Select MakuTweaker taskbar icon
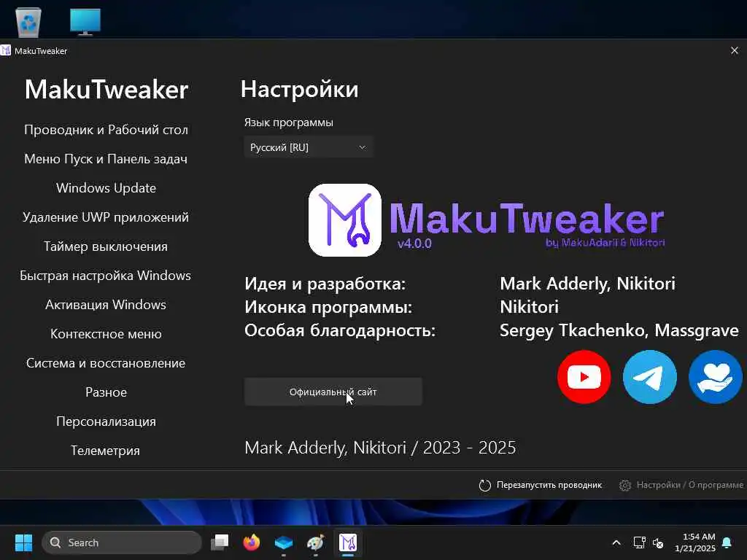This screenshot has width=747, height=560. [x=348, y=542]
